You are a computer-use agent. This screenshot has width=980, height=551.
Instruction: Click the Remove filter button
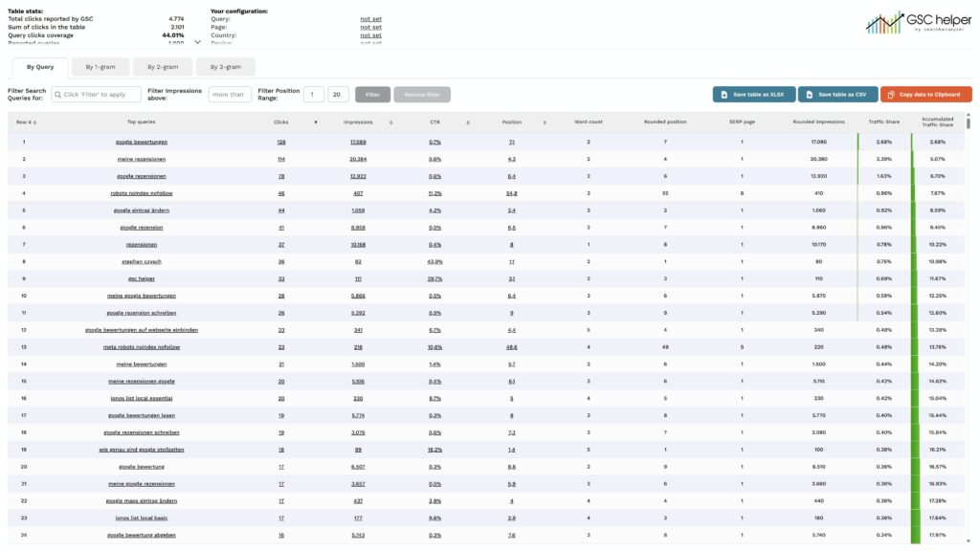[x=422, y=95]
